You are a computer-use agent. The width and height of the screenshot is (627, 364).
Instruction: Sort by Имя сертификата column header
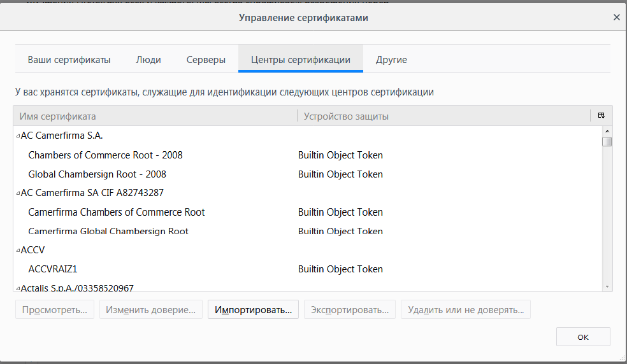click(153, 116)
